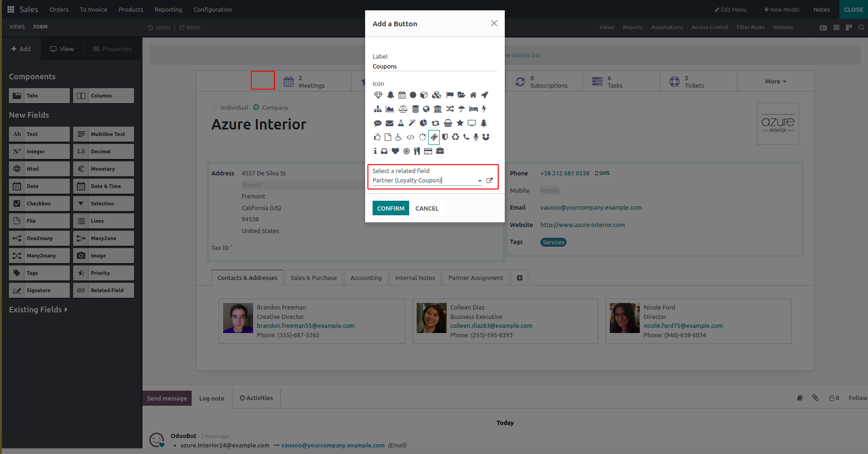Open the Partner Assignment tab
Image resolution: width=868 pixels, height=454 pixels.
(x=476, y=278)
